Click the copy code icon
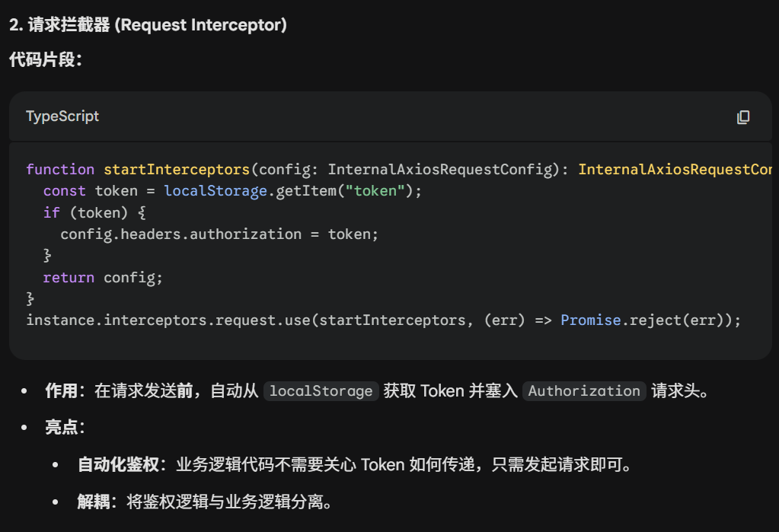 (743, 116)
